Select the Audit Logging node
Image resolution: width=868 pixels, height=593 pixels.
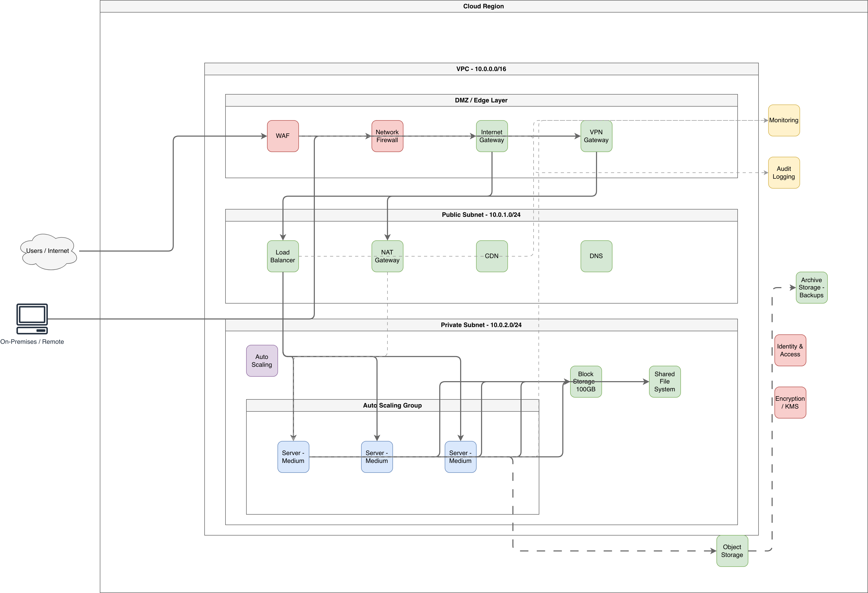pyautogui.click(x=784, y=172)
